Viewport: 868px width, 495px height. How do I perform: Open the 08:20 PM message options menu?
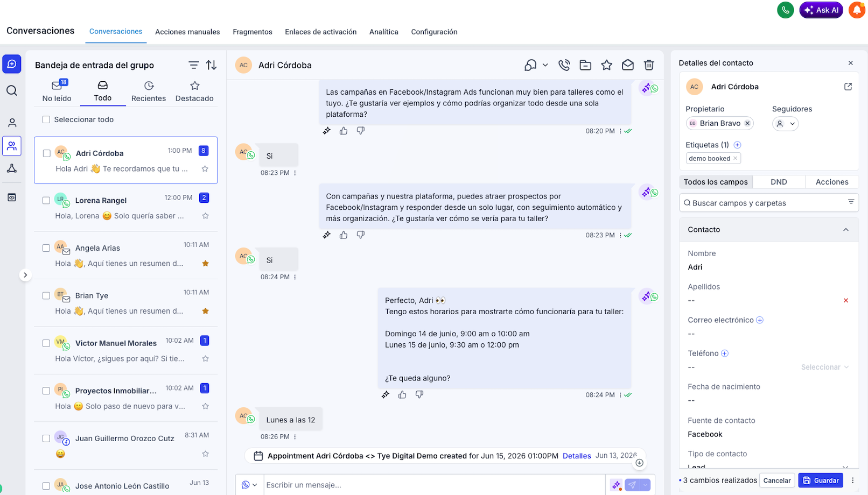pos(620,131)
